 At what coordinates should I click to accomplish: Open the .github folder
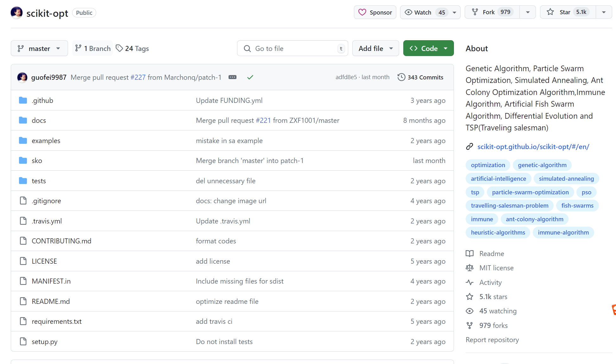(x=42, y=100)
